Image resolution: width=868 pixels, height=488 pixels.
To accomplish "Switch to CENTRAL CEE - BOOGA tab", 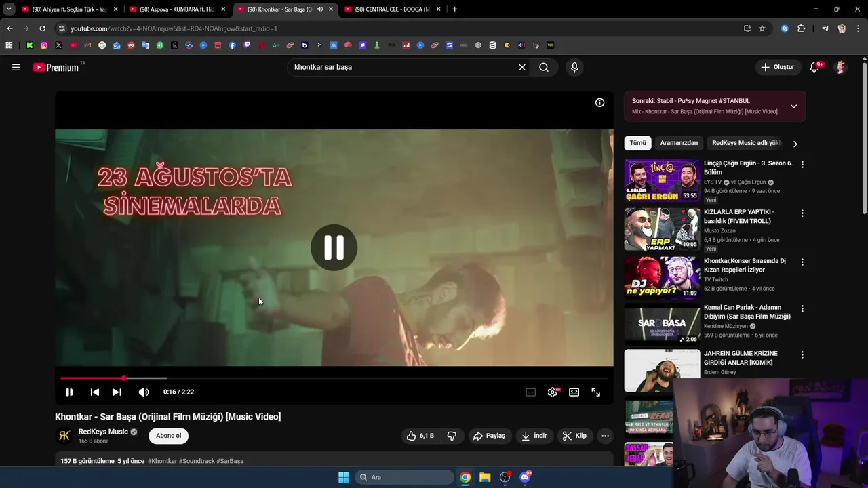I will pos(393,9).
